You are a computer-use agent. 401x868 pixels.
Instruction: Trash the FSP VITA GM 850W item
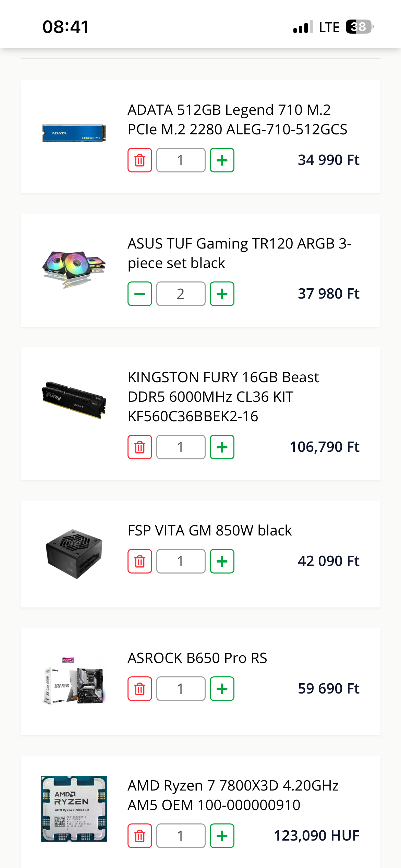(x=140, y=561)
